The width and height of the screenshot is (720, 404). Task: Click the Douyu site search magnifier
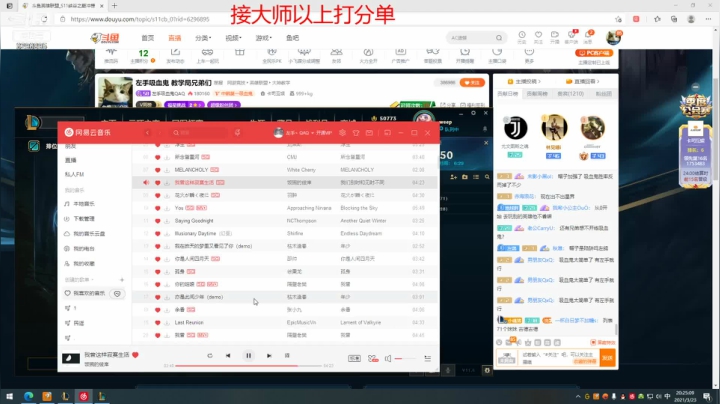[499, 38]
